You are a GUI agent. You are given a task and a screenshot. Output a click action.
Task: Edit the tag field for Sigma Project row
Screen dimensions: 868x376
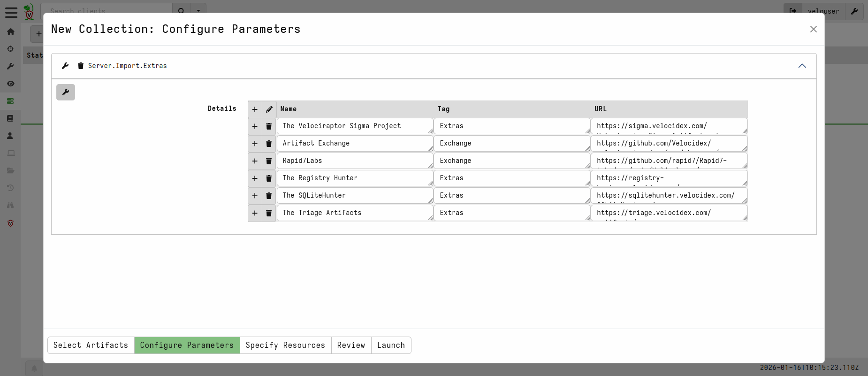pos(512,126)
